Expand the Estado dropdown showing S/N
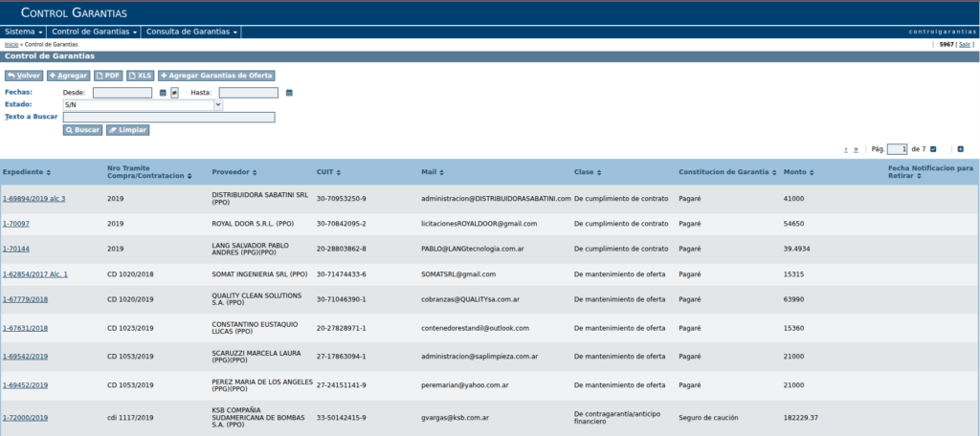Viewport: 980px width, 436px height. point(143,105)
